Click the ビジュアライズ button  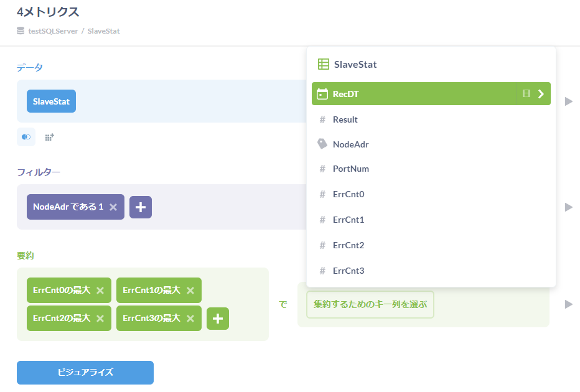tap(85, 373)
